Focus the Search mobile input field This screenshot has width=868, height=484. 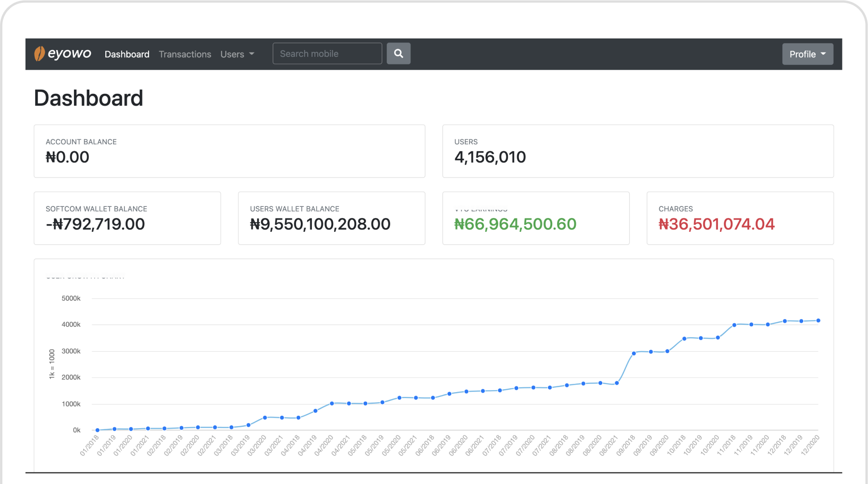coord(327,53)
